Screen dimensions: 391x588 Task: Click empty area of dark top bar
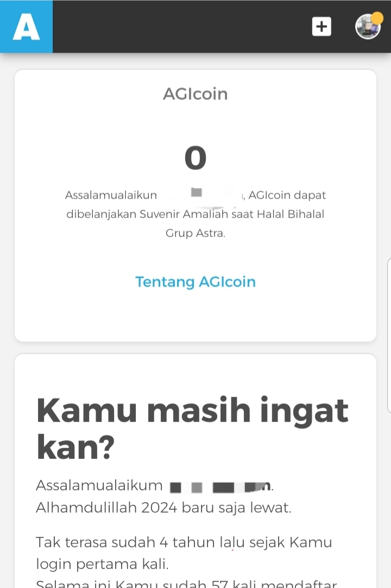click(179, 27)
